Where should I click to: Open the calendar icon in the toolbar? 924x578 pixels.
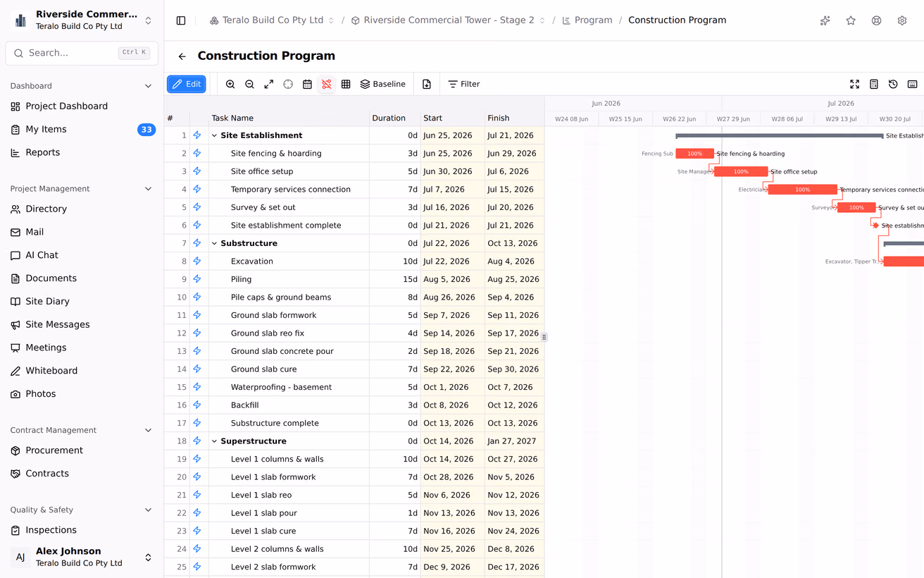pos(307,84)
